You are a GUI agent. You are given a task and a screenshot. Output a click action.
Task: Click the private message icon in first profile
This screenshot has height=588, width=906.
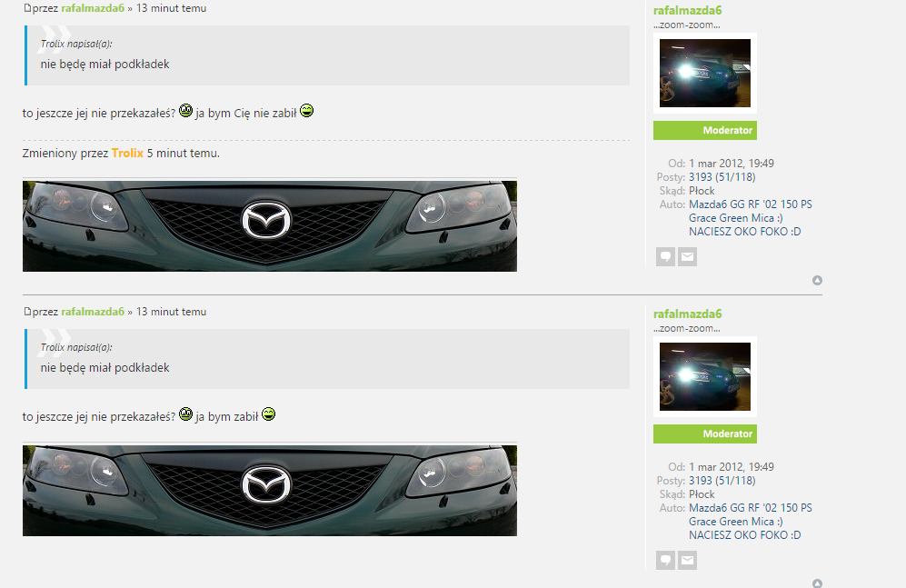(665, 257)
